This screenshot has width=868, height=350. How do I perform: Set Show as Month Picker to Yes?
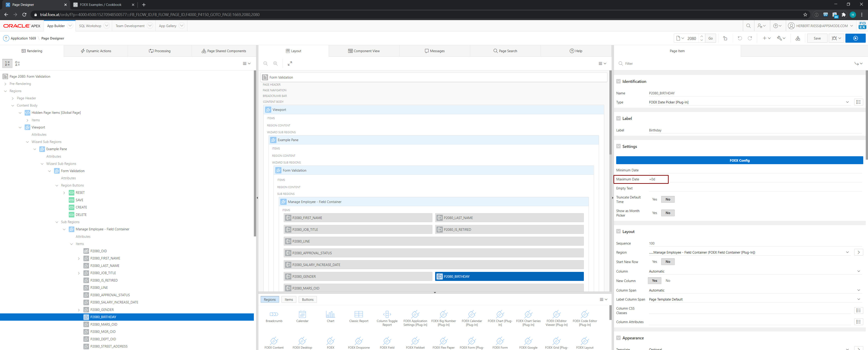tap(654, 213)
